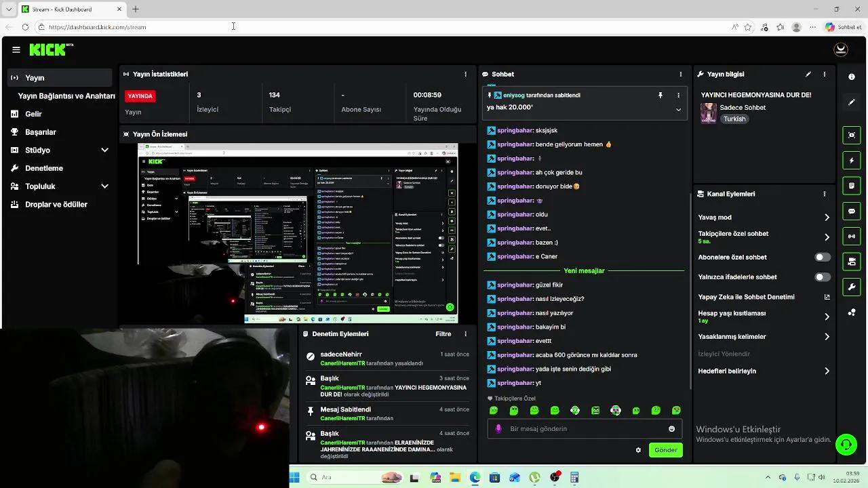Open Hedefleri belirleyin settings
This screenshot has height=488, width=868.
click(764, 371)
